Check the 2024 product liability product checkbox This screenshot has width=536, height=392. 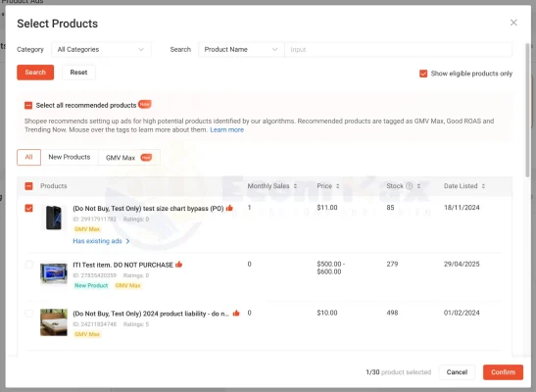(28, 314)
